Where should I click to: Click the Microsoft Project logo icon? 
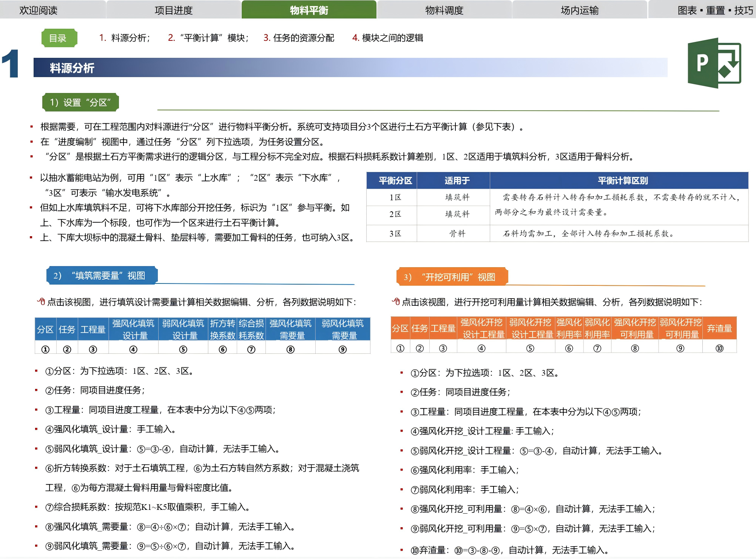coord(714,63)
